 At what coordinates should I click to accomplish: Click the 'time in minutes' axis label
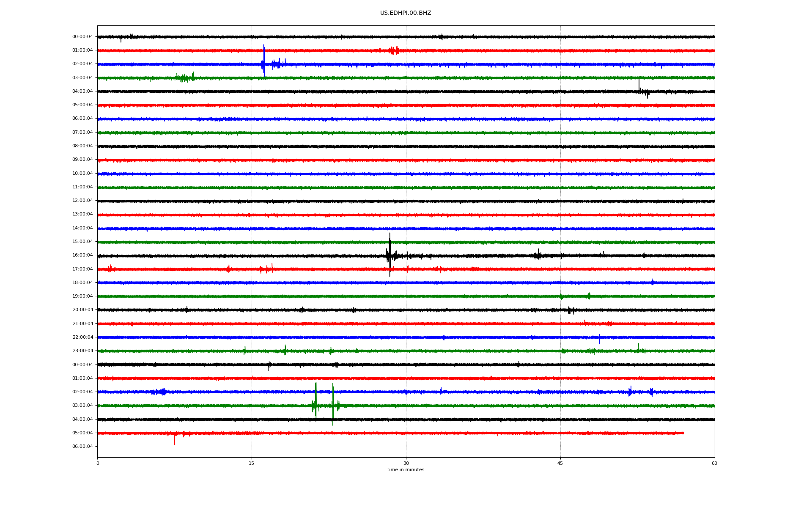coord(406,470)
